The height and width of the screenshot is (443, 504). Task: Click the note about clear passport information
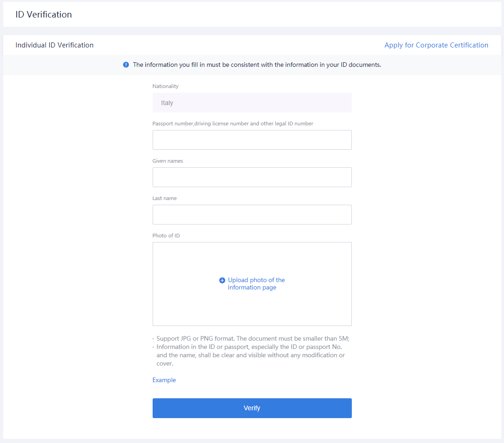point(250,355)
